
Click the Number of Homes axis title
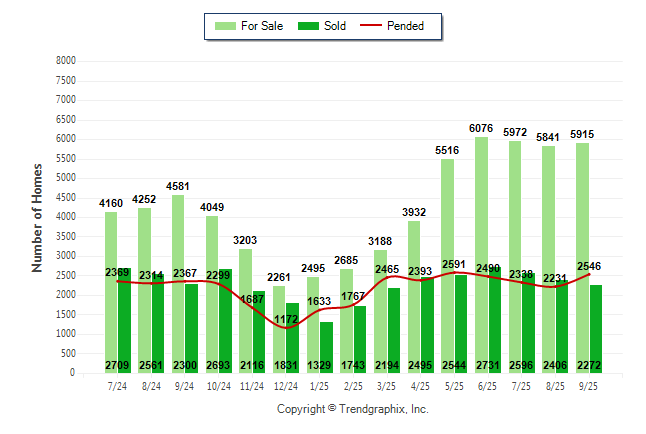tap(37, 217)
